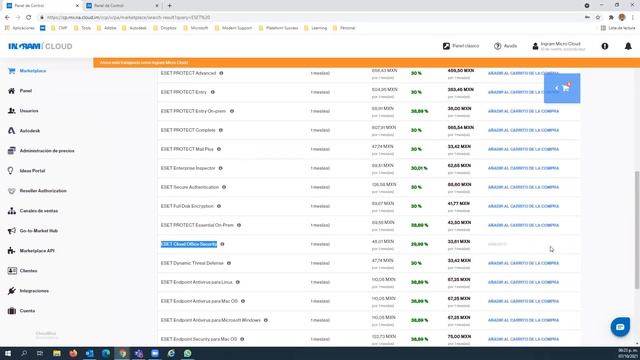This screenshot has height=360, width=640.
Task: Open Microsoft bookmarks folder
Action: 196,28
